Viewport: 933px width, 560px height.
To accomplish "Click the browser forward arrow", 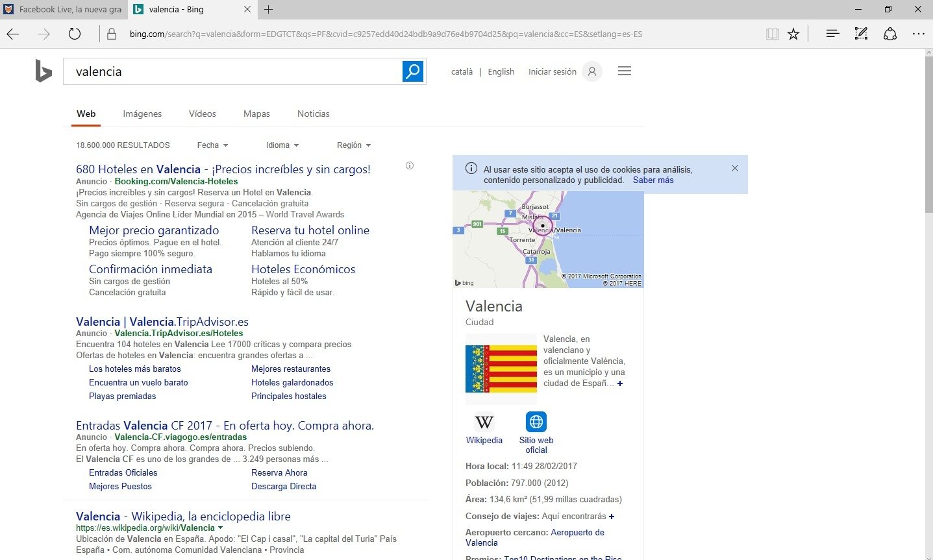I will click(x=44, y=34).
